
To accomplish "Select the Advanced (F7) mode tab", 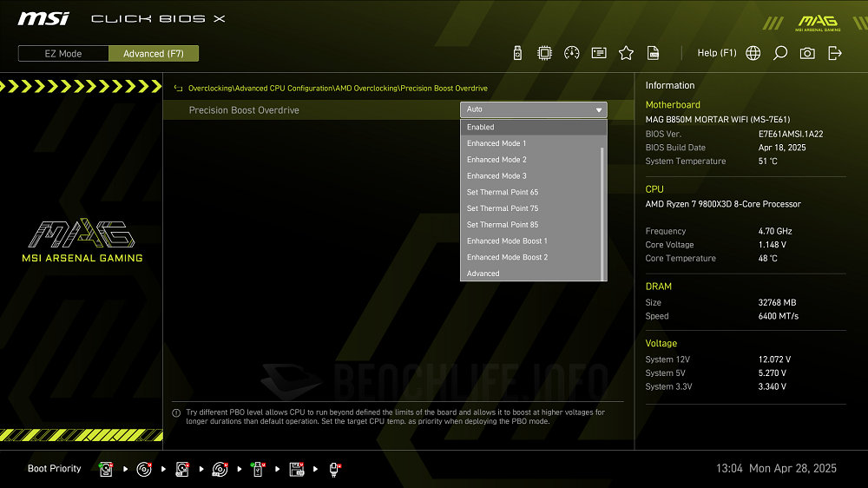I will click(x=154, y=54).
